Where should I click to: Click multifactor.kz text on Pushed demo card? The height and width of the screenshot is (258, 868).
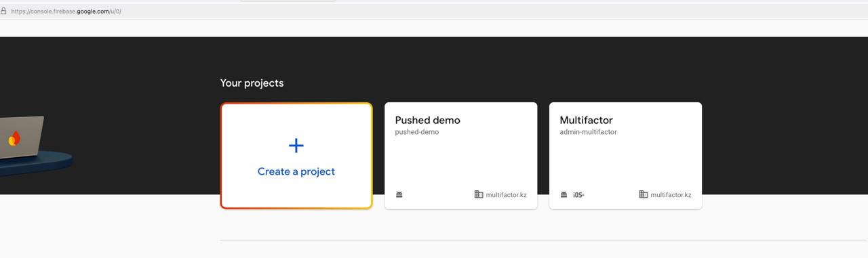click(x=506, y=195)
